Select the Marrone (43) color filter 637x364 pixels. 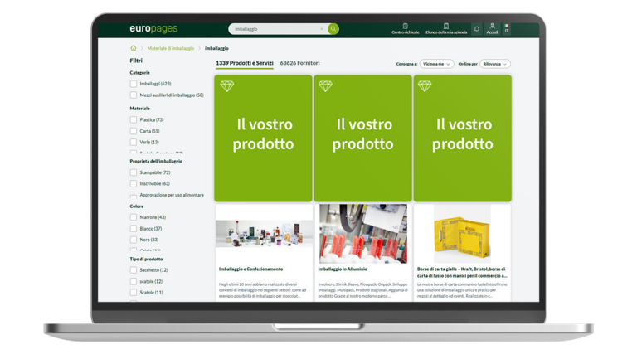[x=134, y=217]
